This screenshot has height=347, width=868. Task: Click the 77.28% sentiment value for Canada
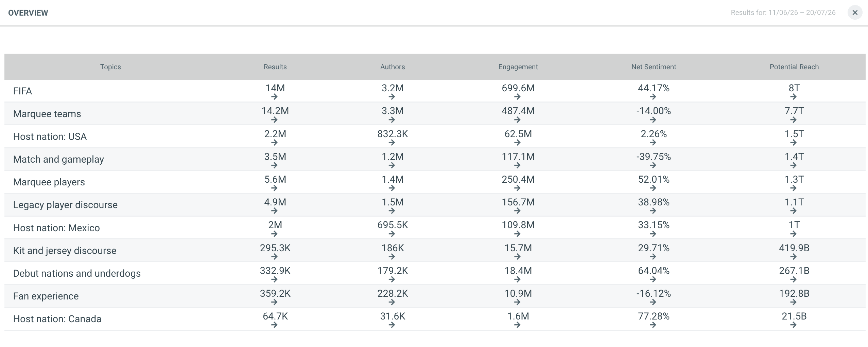coord(654,316)
